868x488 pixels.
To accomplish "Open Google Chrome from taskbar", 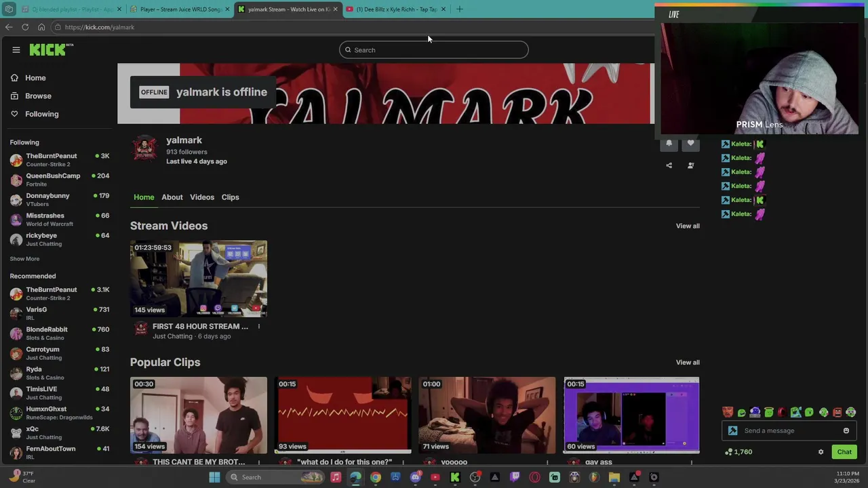I will point(375,477).
